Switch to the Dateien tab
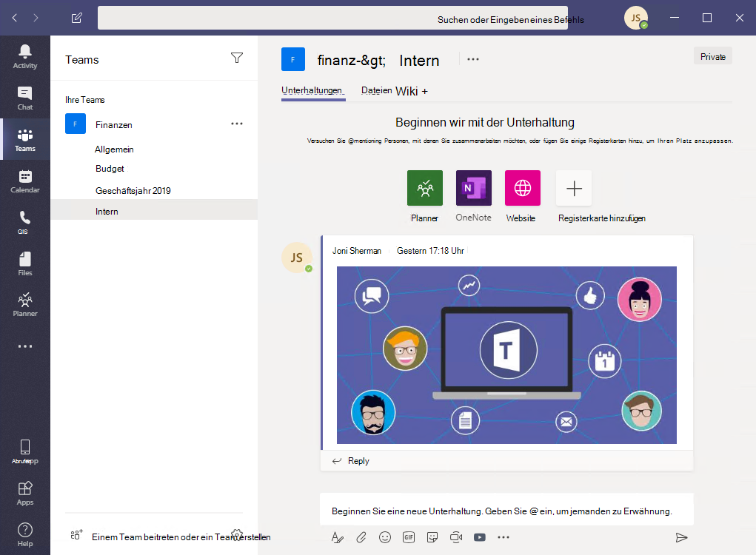Image resolution: width=756 pixels, height=555 pixels. (376, 90)
